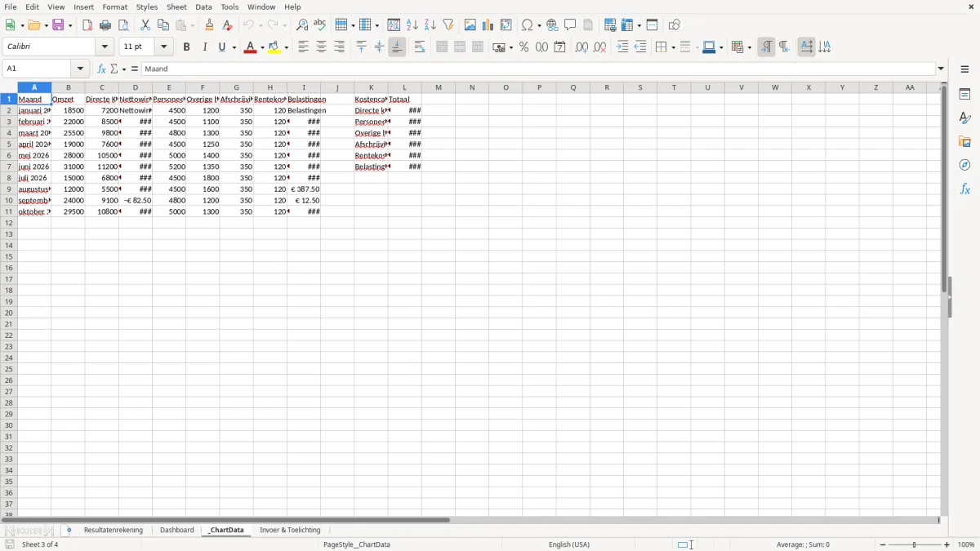
Task: Toggle Align Bottom vertical alignment
Action: [x=397, y=47]
